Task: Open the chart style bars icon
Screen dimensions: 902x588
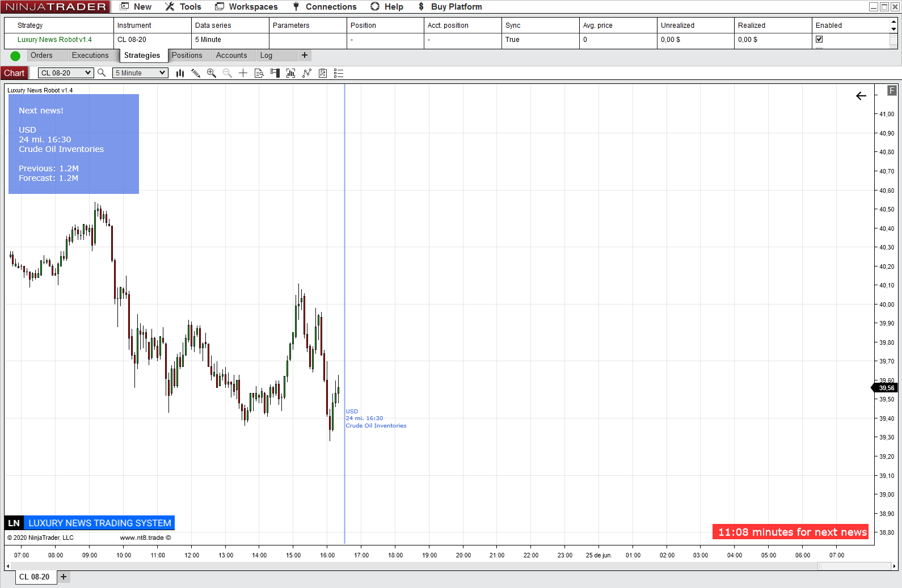Action: [x=180, y=73]
